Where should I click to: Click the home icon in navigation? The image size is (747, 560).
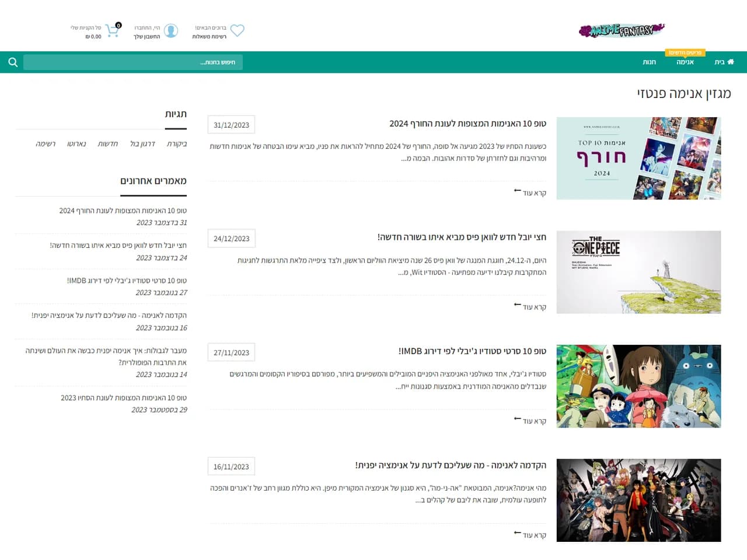[731, 62]
